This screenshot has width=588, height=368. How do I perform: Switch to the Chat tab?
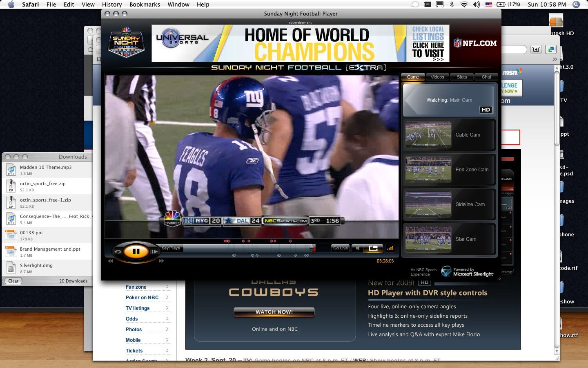[x=486, y=77]
